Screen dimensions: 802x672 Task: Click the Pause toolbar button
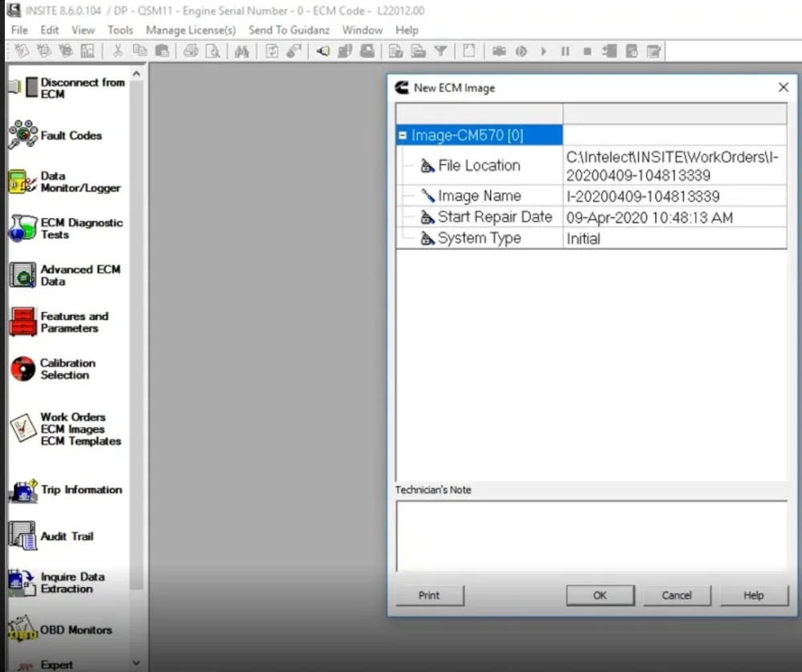point(565,51)
